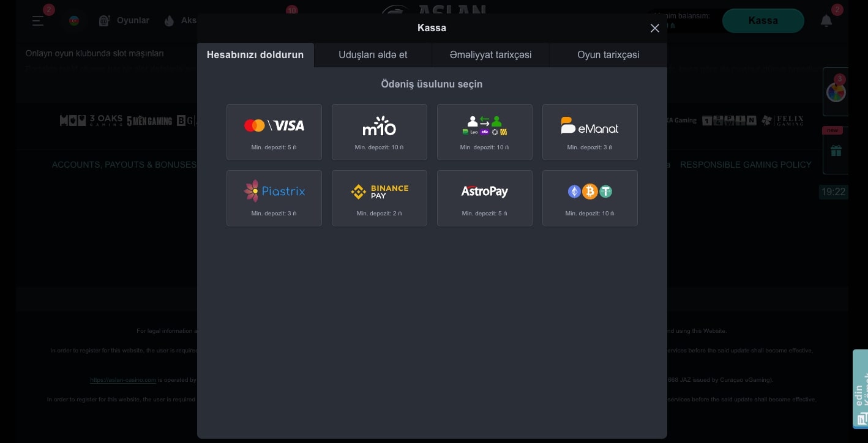Open Responsible Gaming Policy link
Viewport: 868px width, 443px height.
coord(746,165)
